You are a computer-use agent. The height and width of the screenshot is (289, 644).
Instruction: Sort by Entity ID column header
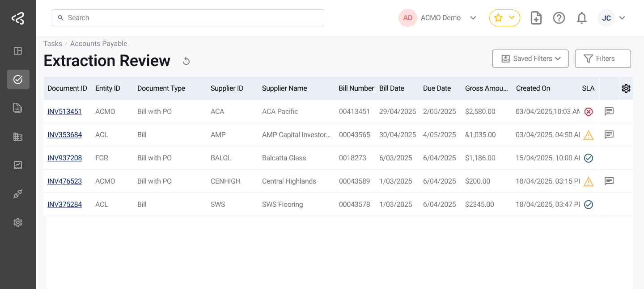[x=108, y=88]
